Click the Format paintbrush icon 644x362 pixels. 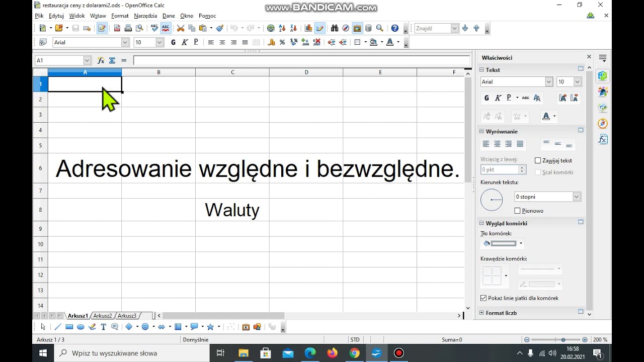[x=220, y=28]
